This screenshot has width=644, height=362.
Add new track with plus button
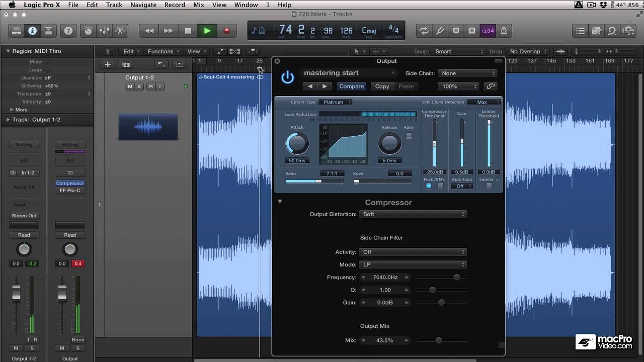point(107,64)
